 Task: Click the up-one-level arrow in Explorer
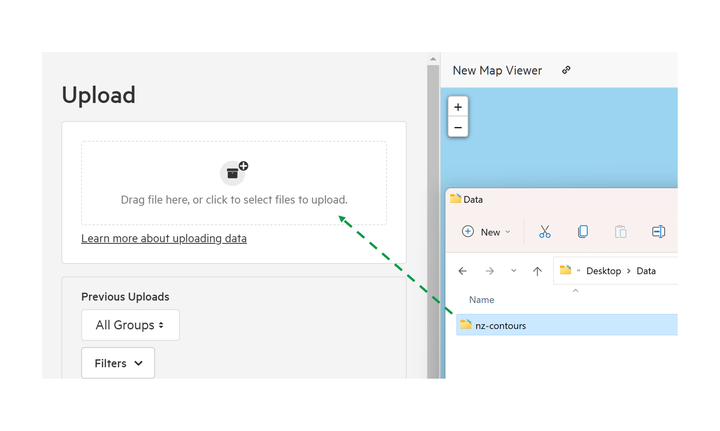(x=537, y=271)
